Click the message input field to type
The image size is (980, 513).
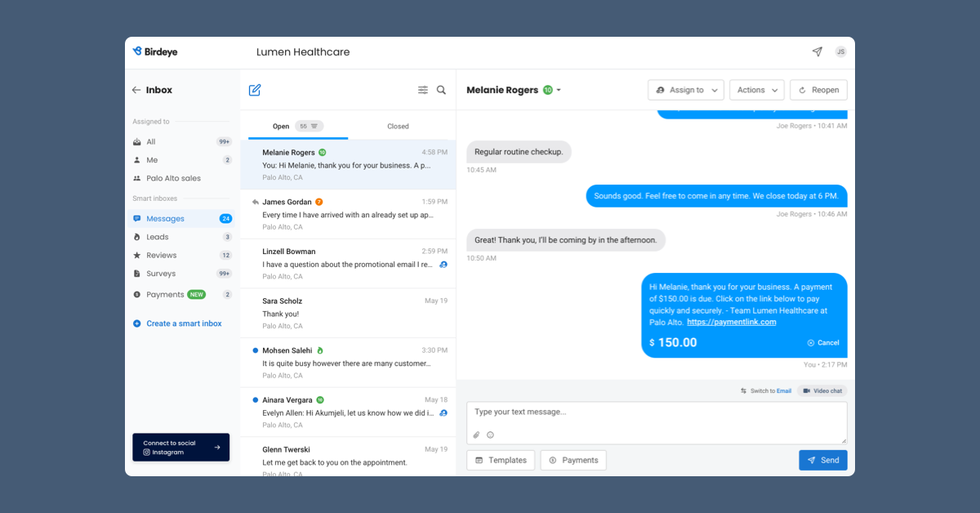point(653,413)
